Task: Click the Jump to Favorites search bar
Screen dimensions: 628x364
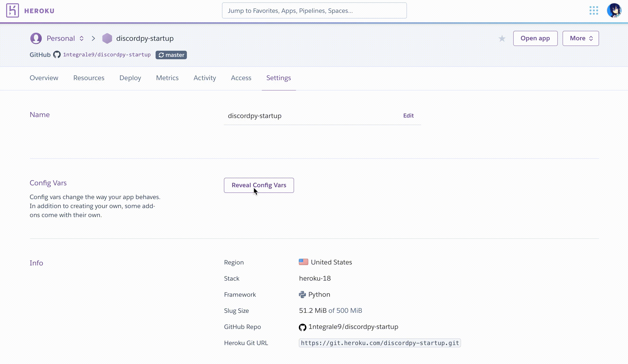Action: (314, 10)
